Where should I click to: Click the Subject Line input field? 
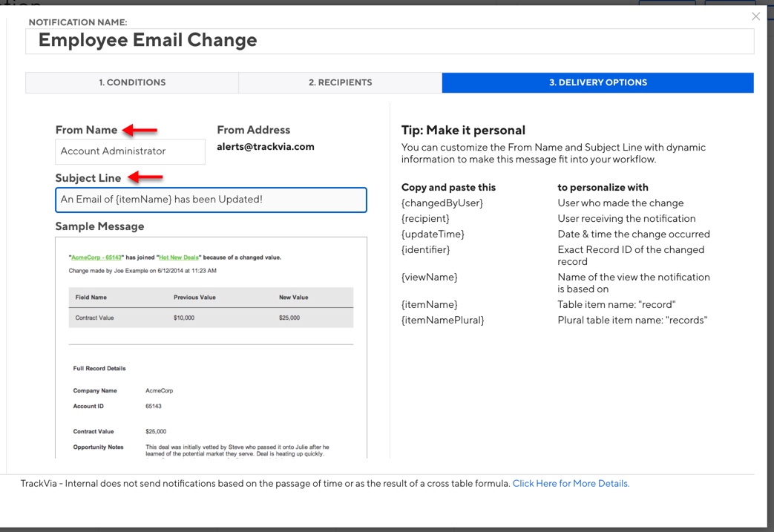(210, 200)
